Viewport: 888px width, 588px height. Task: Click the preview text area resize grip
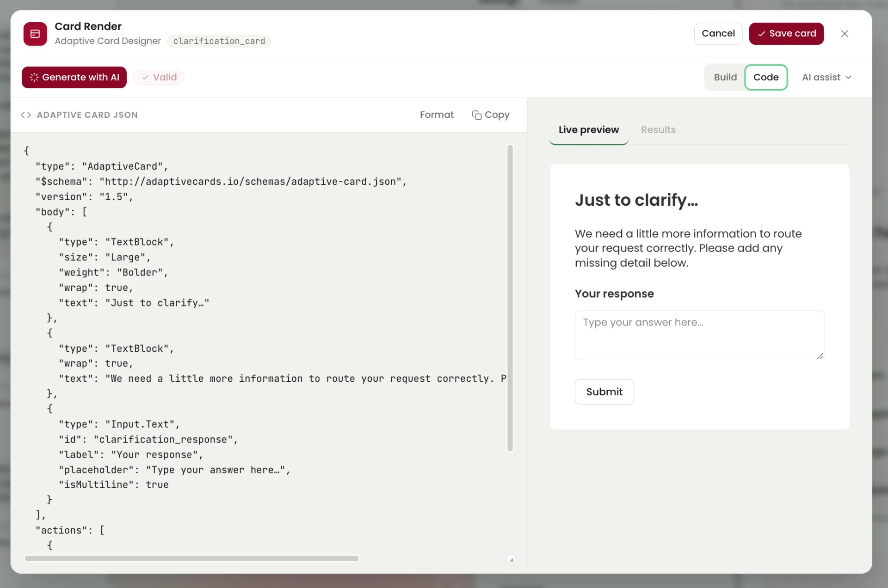pyautogui.click(x=820, y=355)
